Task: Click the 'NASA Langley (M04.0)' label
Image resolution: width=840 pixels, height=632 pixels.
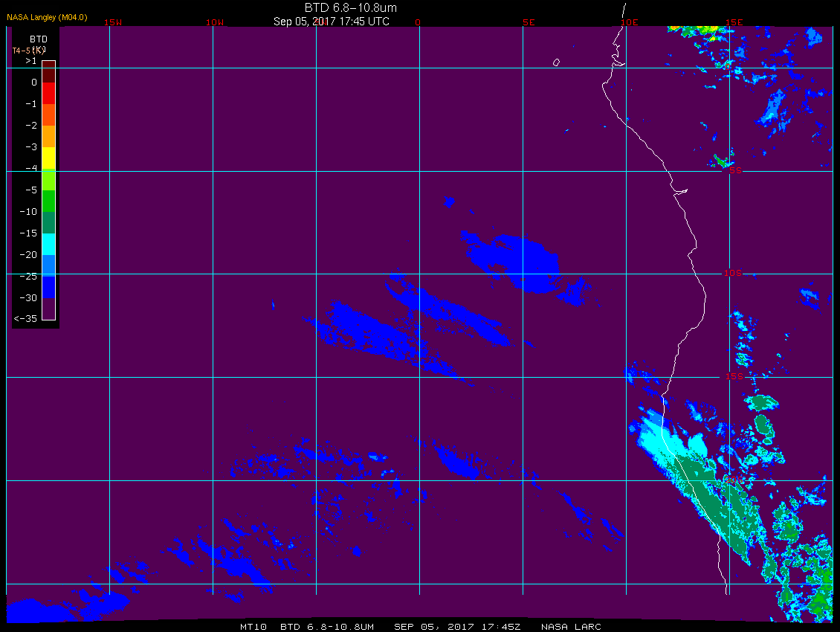Action: click(47, 17)
